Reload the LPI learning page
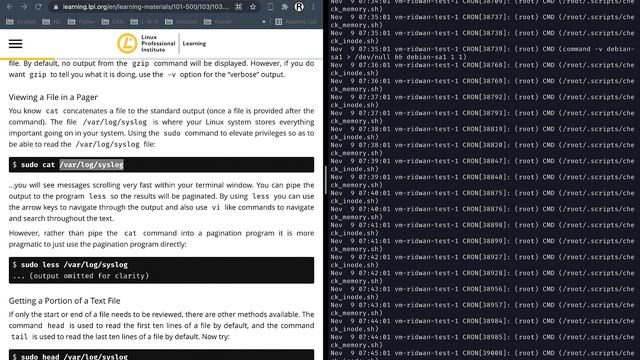640x360 pixels. 38,7
